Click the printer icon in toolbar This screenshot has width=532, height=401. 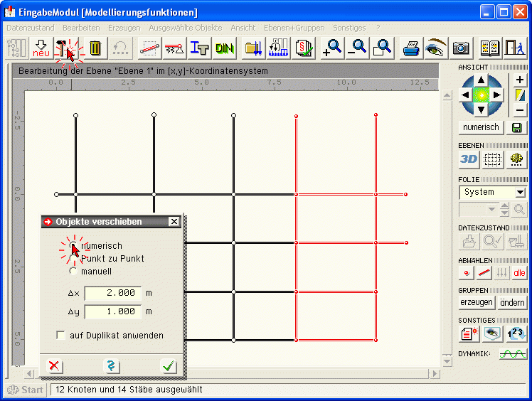411,48
